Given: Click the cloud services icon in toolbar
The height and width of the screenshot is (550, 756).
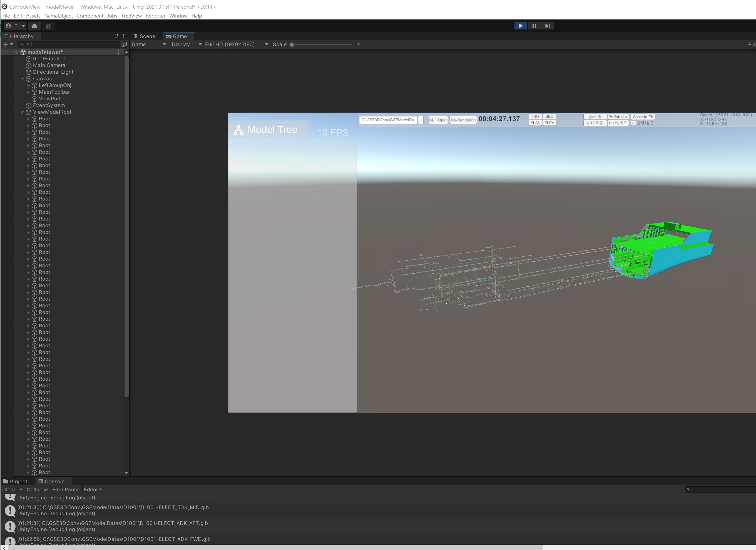Looking at the screenshot, I should click(34, 26).
